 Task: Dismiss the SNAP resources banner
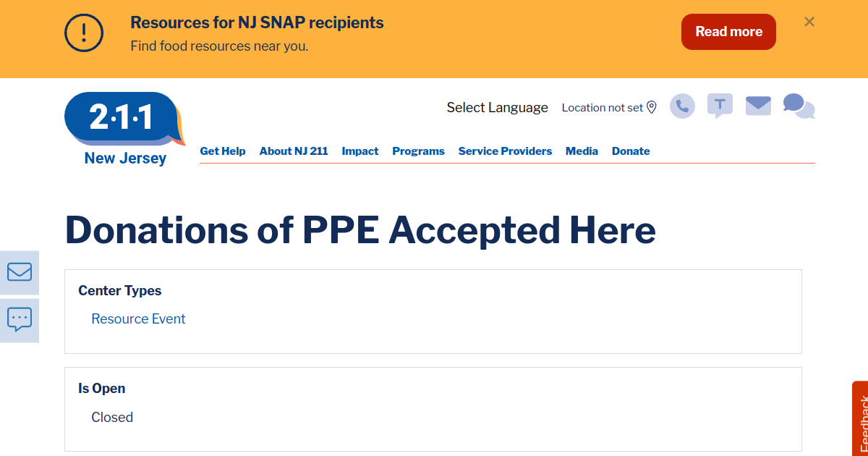pos(809,22)
